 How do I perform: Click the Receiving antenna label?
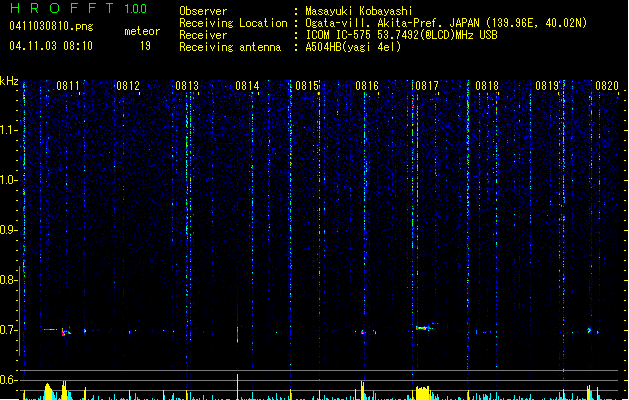[230, 47]
